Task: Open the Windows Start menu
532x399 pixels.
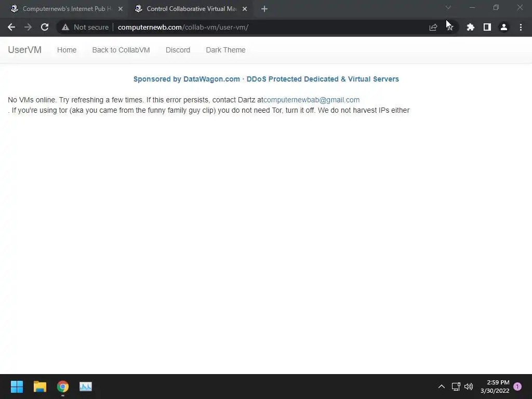Action: pyautogui.click(x=17, y=387)
